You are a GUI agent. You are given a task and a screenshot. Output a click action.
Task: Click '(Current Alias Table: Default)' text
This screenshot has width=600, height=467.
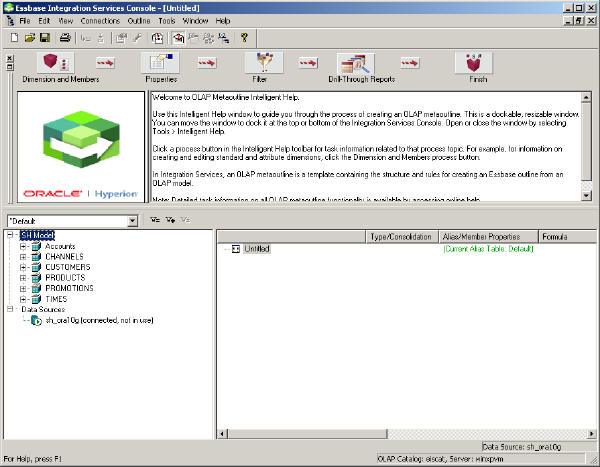tap(488, 249)
